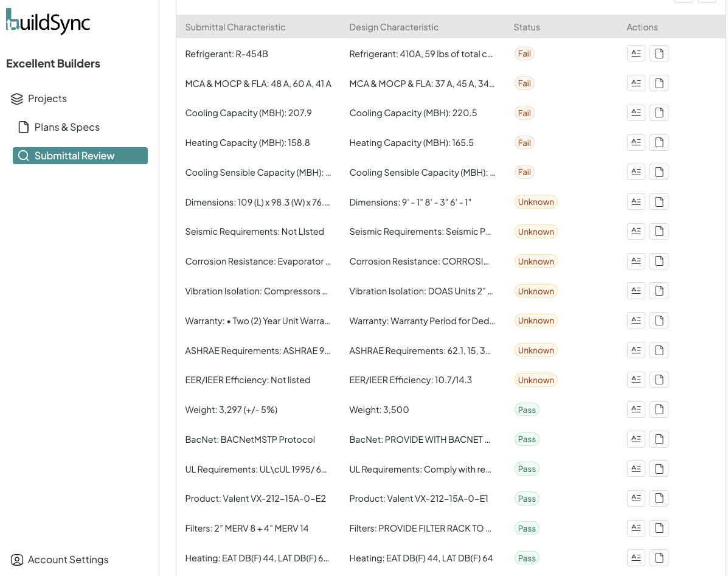Open text details icon for MCA & MOCP row
This screenshot has height=576, width=728.
tap(636, 83)
